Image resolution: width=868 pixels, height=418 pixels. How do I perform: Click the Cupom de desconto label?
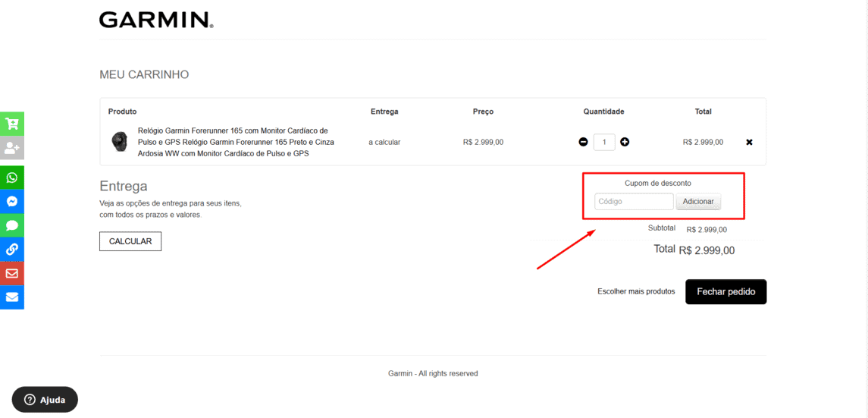(658, 183)
